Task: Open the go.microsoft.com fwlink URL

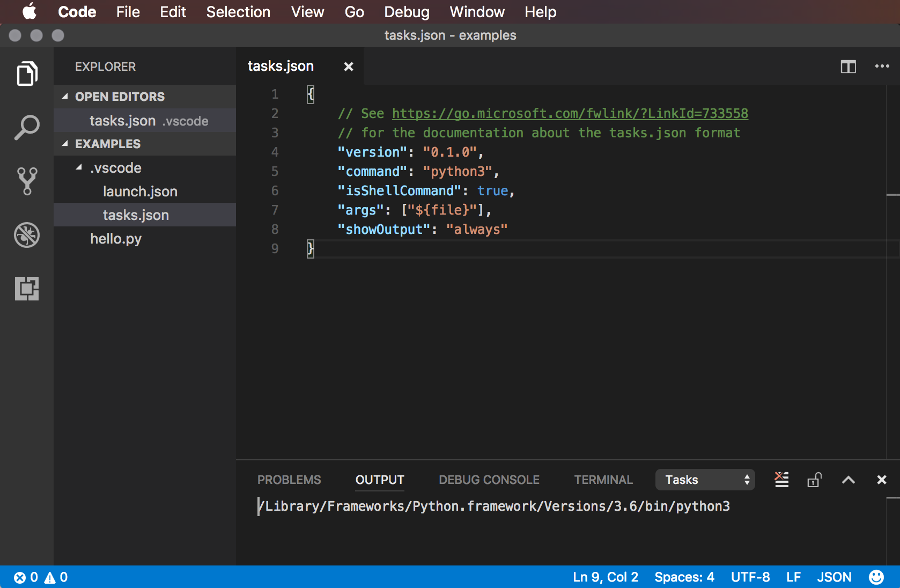Action: (570, 113)
